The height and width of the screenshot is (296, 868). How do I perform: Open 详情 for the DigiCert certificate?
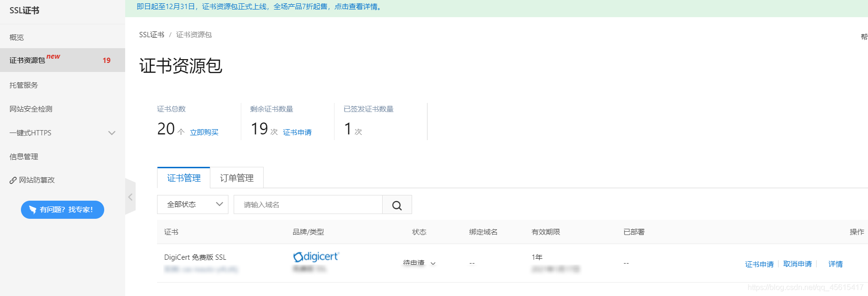click(835, 264)
